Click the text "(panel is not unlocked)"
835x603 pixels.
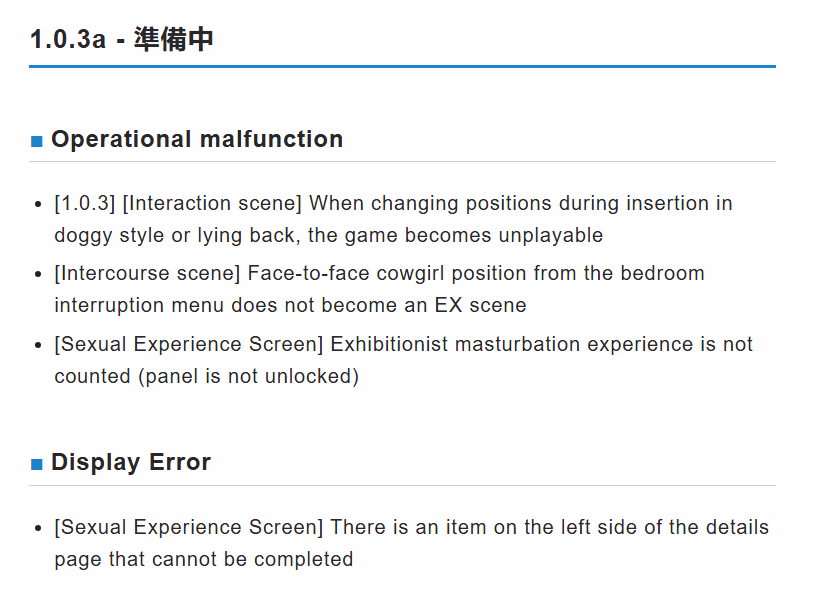249,376
